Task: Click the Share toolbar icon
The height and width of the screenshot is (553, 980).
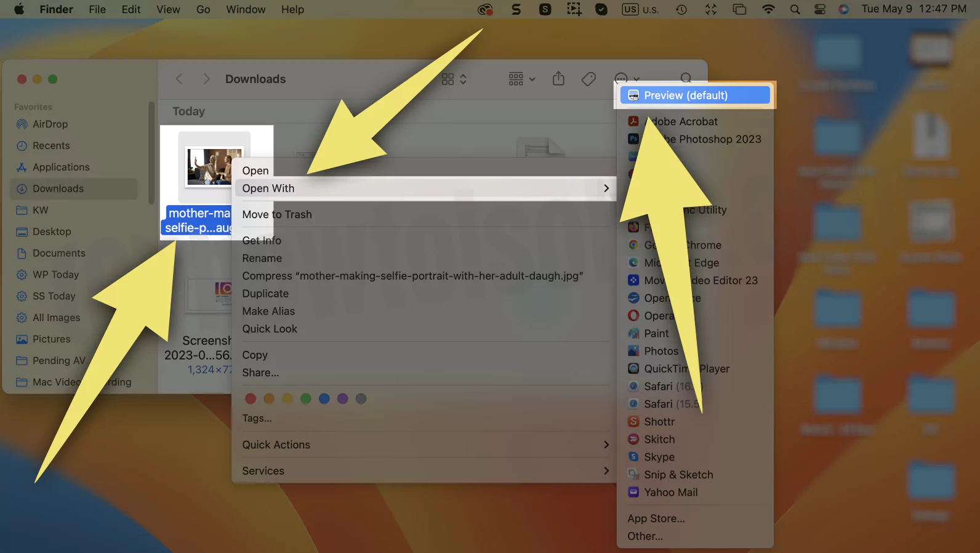Action: click(558, 78)
